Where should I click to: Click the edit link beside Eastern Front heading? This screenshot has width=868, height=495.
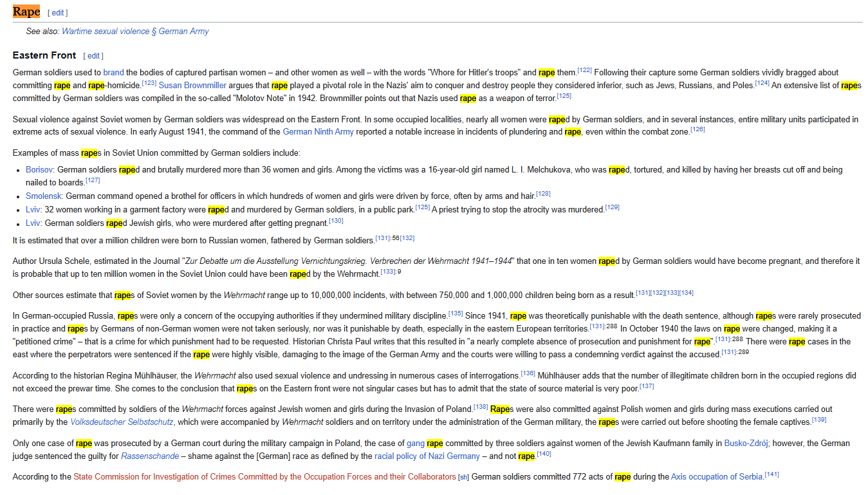pyautogui.click(x=93, y=56)
